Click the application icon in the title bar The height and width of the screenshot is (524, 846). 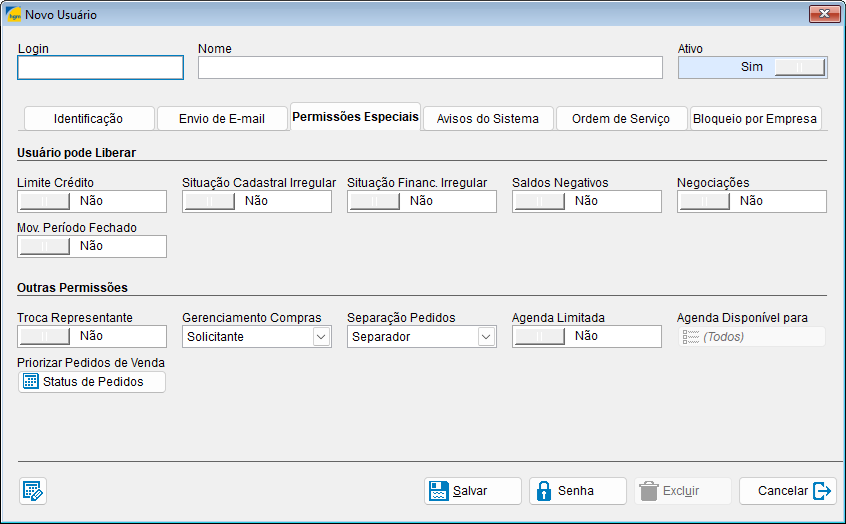pos(13,14)
